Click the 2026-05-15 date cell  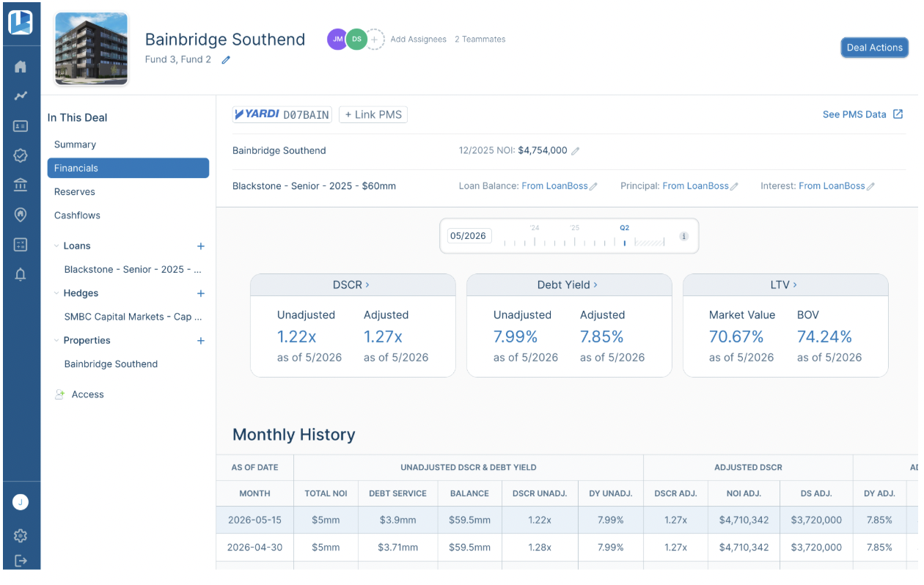[x=254, y=520]
